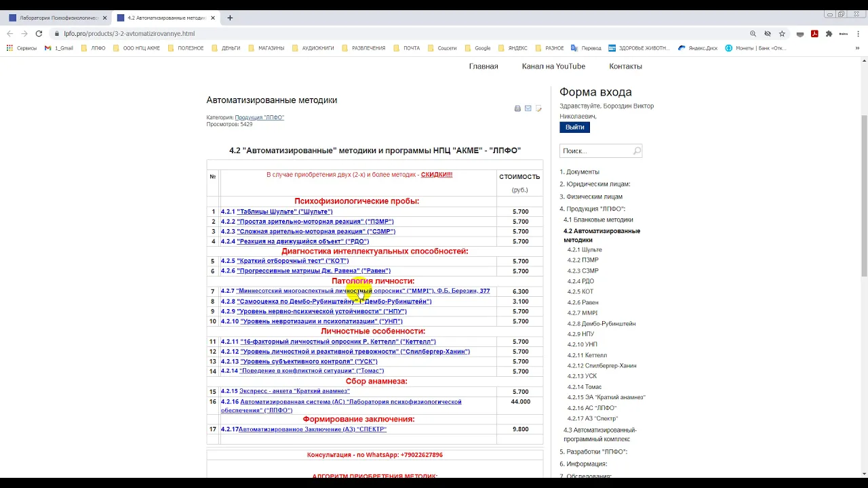Open the РАЗВЛЕЧЕНИЯ bookmarks folder
The image size is (868, 488).
(363, 48)
